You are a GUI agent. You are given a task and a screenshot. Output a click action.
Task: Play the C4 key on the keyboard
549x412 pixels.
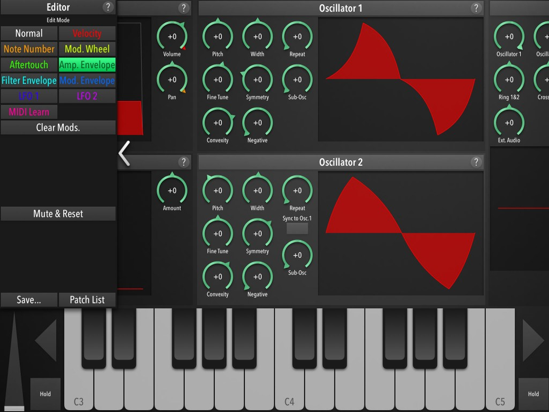(290, 389)
